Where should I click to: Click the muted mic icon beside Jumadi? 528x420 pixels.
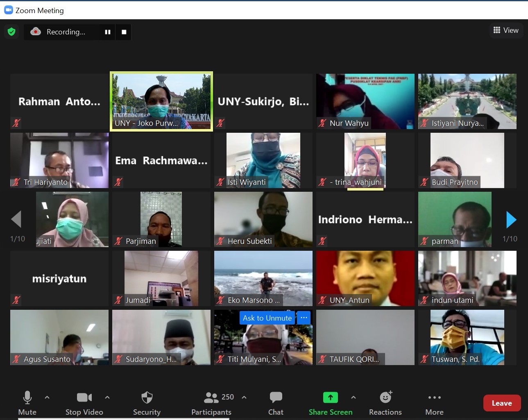point(118,300)
